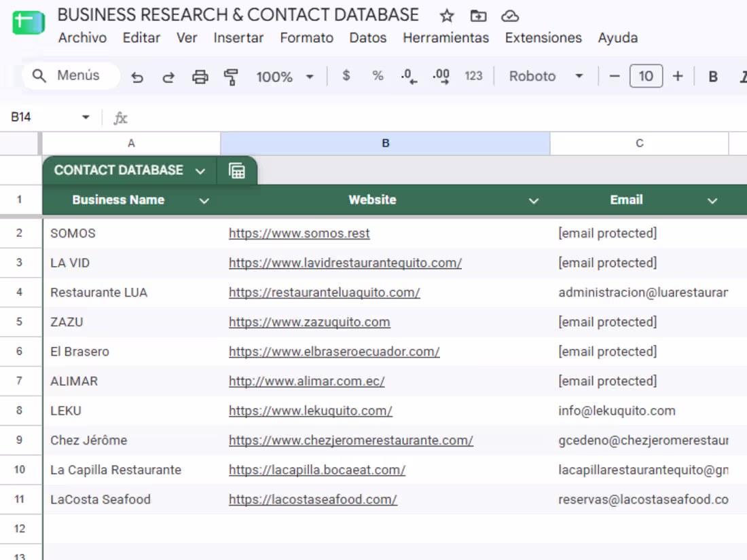Image resolution: width=747 pixels, height=560 pixels.
Task: Open the Datos menu
Action: pos(368,38)
